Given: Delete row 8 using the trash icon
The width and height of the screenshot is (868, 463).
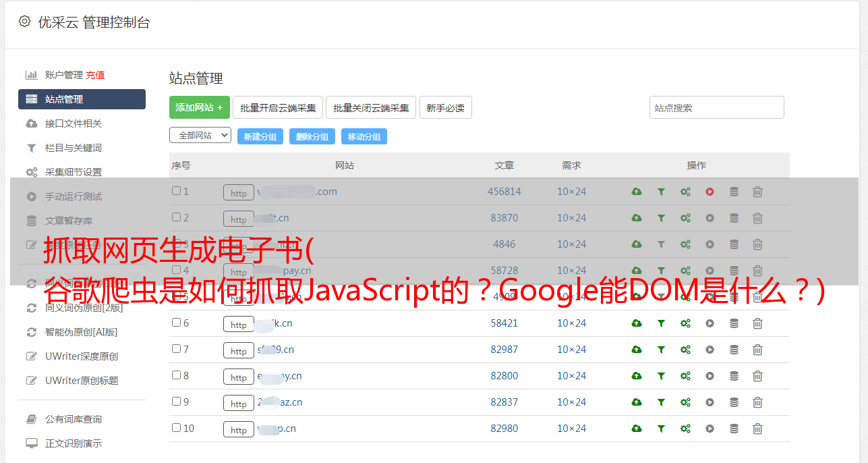Looking at the screenshot, I should click(x=757, y=376).
